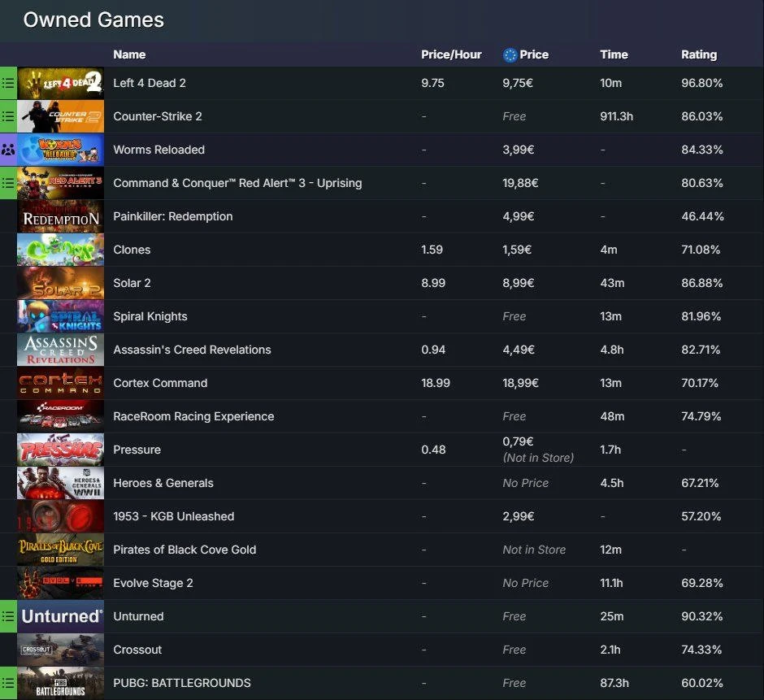Click the green list icon beside Red Alert 3
This screenshot has height=700, width=764.
(x=8, y=183)
